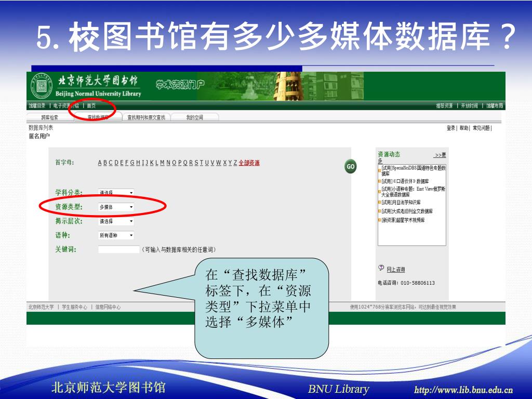The width and height of the screenshot is (532, 399).
Task: Click the bullet icon beside 月旦法学知识库
Action: pos(379,202)
